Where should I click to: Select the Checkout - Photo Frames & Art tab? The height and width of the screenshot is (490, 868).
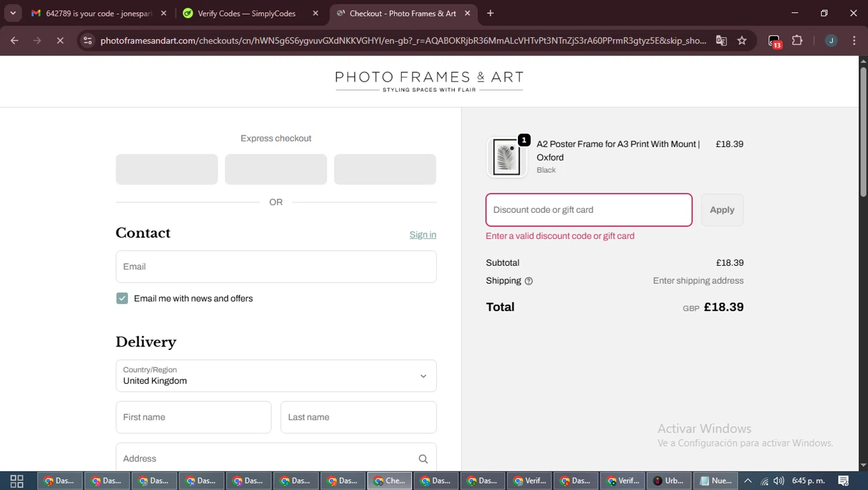point(403,13)
